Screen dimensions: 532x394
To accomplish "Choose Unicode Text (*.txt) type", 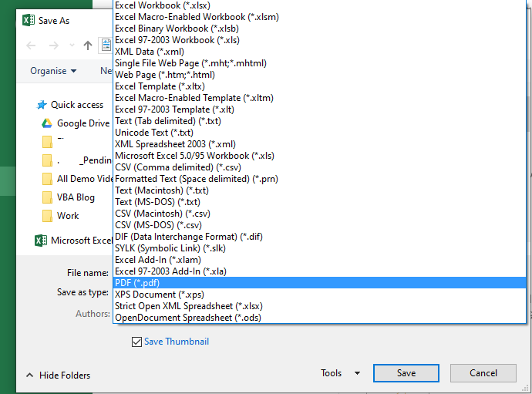I will pyautogui.click(x=319, y=133).
